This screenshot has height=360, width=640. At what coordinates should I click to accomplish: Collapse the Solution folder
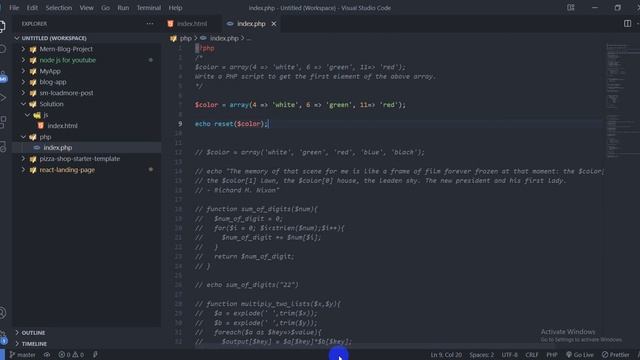24,104
